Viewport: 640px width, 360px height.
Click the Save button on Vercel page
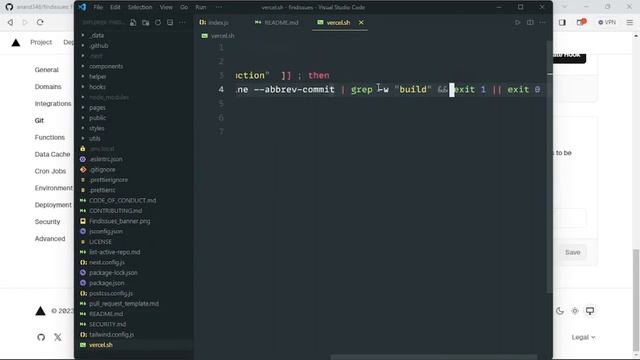[x=572, y=252]
